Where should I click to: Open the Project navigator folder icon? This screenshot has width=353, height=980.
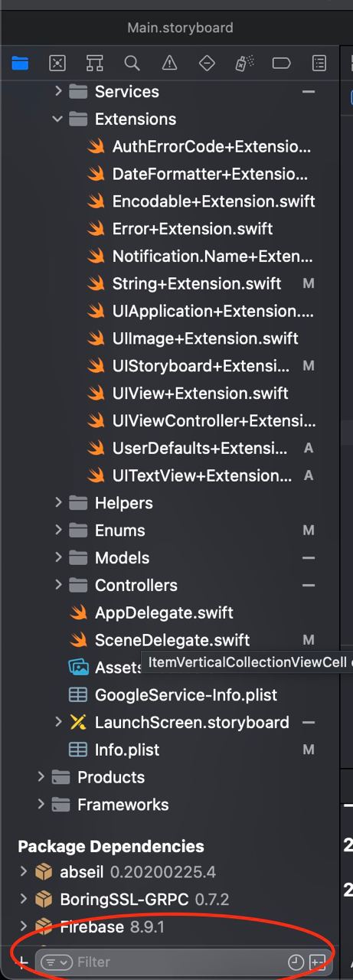point(20,64)
